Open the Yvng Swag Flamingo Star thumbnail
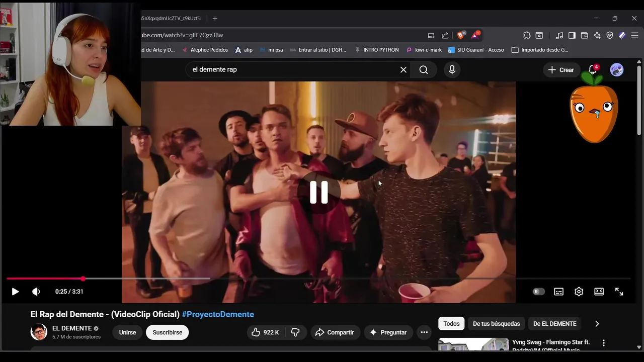The image size is (644, 362). click(473, 344)
